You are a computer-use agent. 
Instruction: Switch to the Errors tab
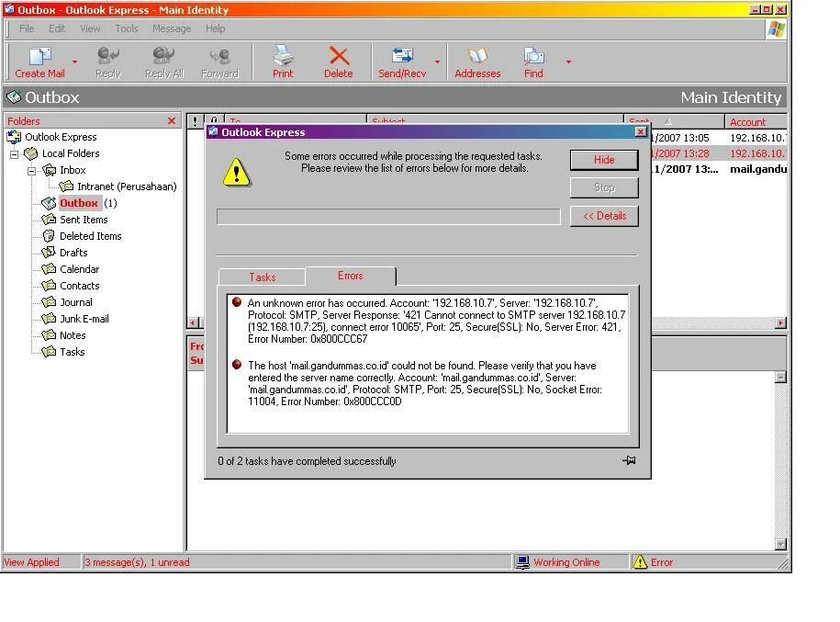tap(351, 276)
